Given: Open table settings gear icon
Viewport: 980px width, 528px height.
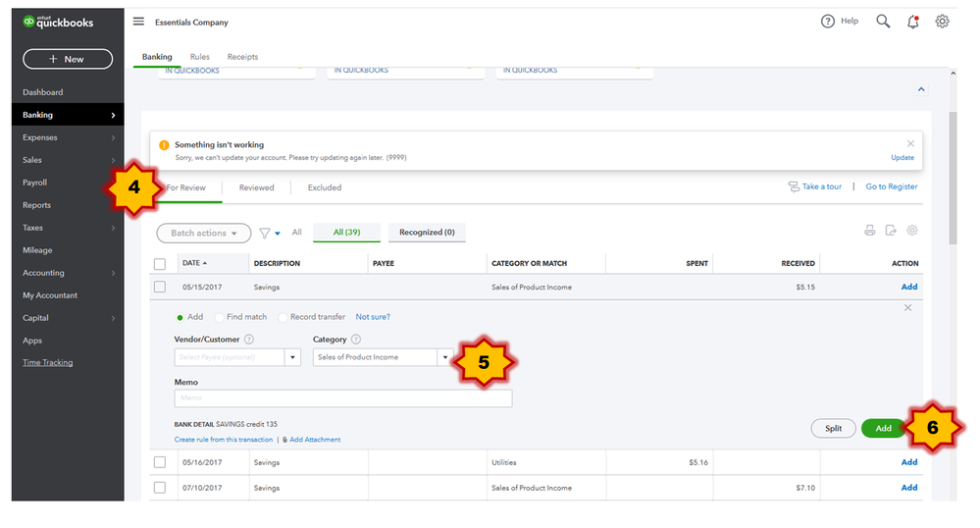Looking at the screenshot, I should click(x=912, y=231).
